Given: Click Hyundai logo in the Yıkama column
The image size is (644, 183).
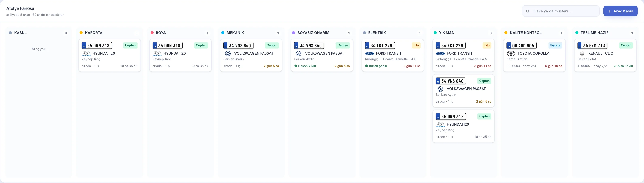Looking at the screenshot, I should pyautogui.click(x=440, y=125).
